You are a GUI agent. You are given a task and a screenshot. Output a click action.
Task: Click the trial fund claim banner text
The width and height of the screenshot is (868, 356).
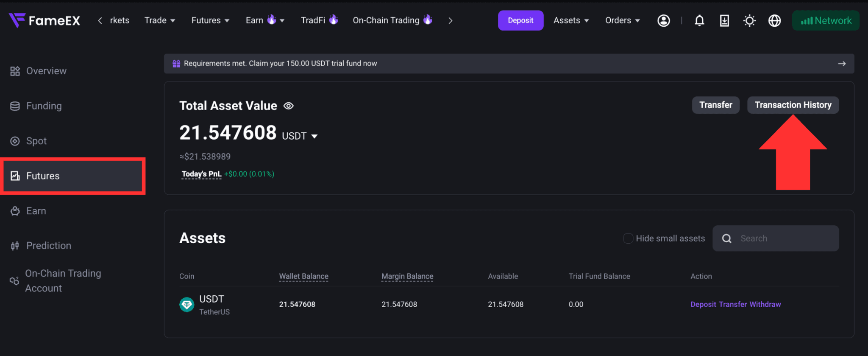pyautogui.click(x=281, y=64)
